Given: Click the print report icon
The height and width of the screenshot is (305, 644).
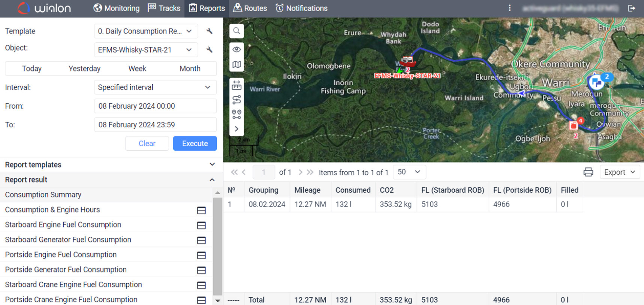Looking at the screenshot, I should pyautogui.click(x=588, y=172).
